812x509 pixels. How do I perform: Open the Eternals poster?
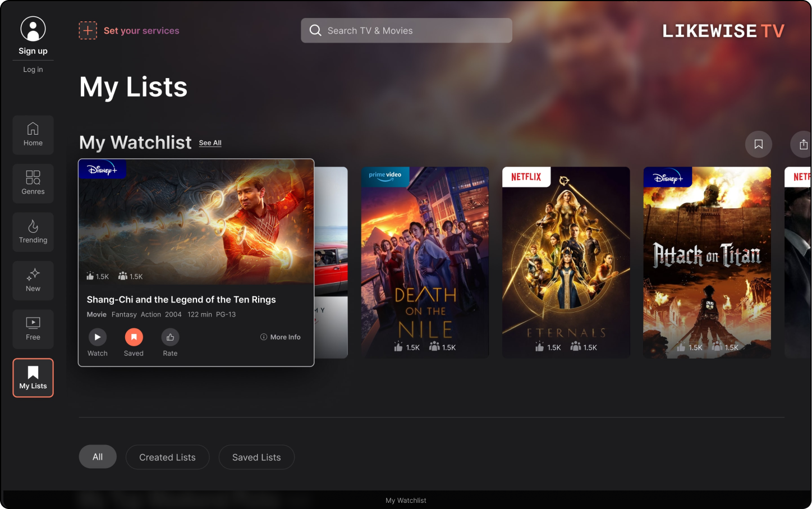pyautogui.click(x=566, y=262)
